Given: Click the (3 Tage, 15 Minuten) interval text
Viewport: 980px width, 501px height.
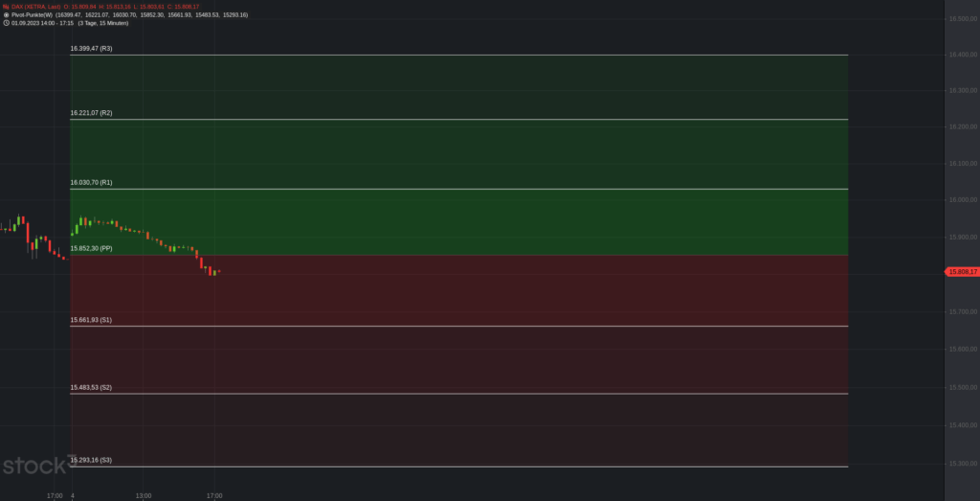Looking at the screenshot, I should coord(102,22).
